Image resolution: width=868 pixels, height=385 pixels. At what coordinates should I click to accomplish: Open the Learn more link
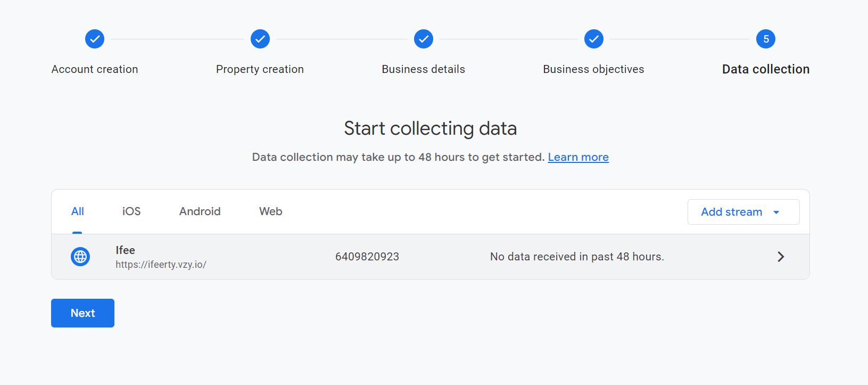[x=578, y=157]
